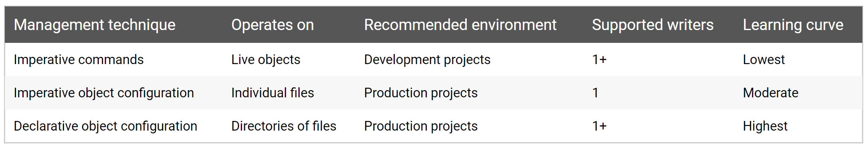Select the Declarative object configuration cell
868x149 pixels.
click(x=105, y=126)
